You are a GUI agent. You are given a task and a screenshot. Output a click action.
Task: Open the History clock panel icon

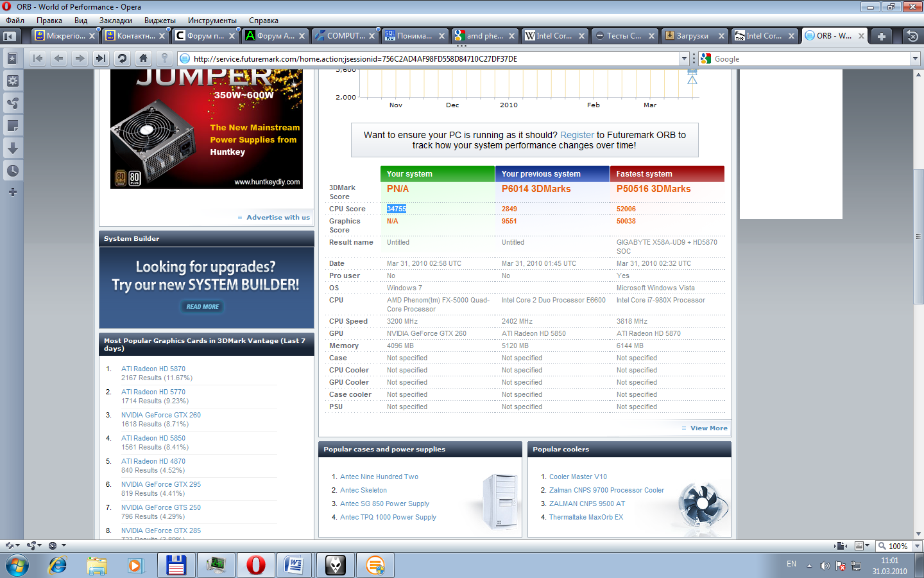tap(12, 171)
